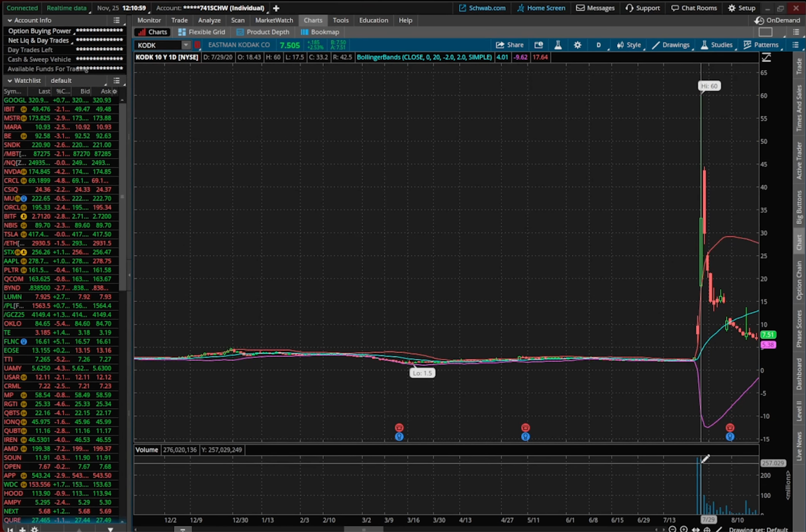Select PLTR row in watchlist
Viewport: 806px width, 532px height.
click(60, 270)
